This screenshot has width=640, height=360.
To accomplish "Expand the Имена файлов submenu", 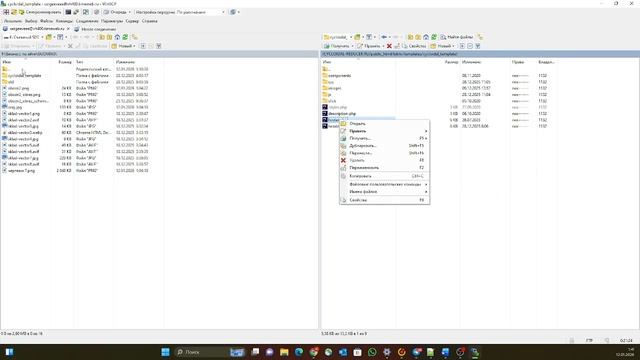I will [x=384, y=191].
